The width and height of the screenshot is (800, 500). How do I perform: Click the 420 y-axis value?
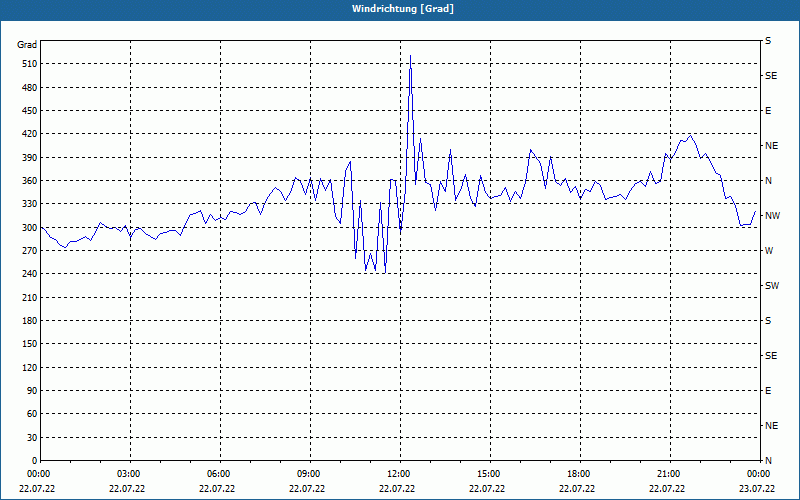(31, 134)
